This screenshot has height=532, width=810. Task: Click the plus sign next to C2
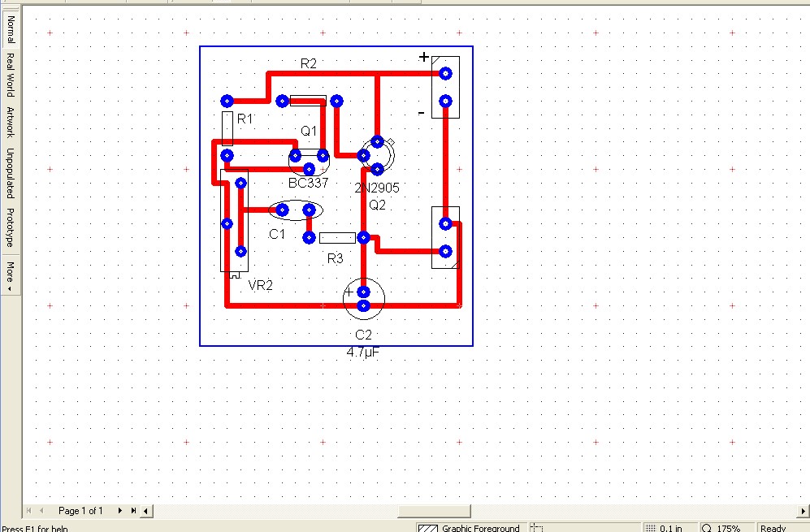(349, 292)
